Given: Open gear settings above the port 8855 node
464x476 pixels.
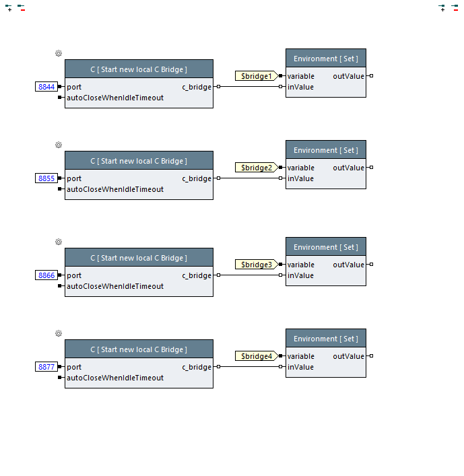Looking at the screenshot, I should pos(59,145).
